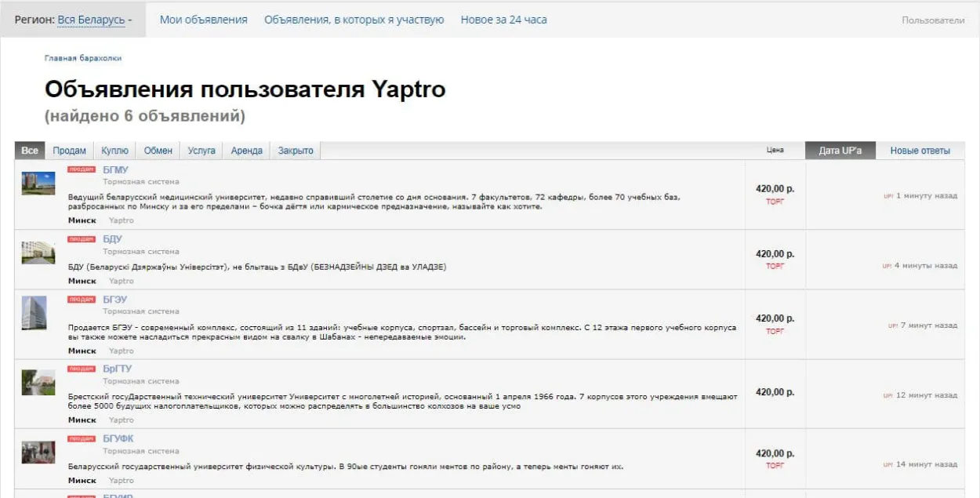Open the БГМУ listing thumbnail
The image size is (980, 498).
[38, 184]
